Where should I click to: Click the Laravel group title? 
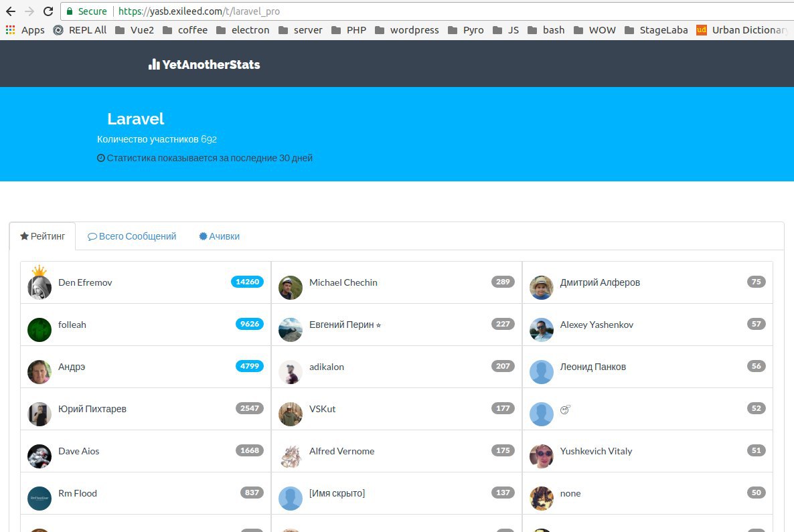[x=136, y=118]
